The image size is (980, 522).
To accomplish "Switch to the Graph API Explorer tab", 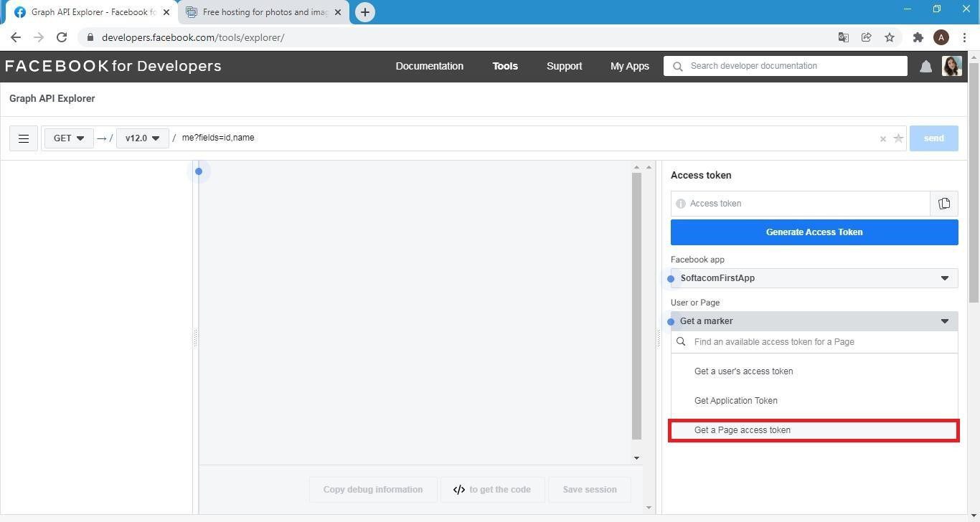I will (92, 12).
